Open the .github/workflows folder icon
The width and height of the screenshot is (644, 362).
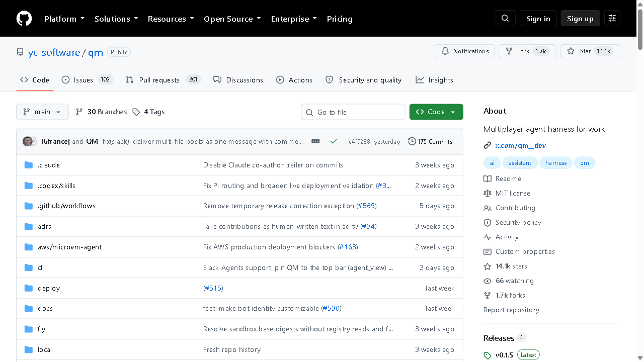29,206
